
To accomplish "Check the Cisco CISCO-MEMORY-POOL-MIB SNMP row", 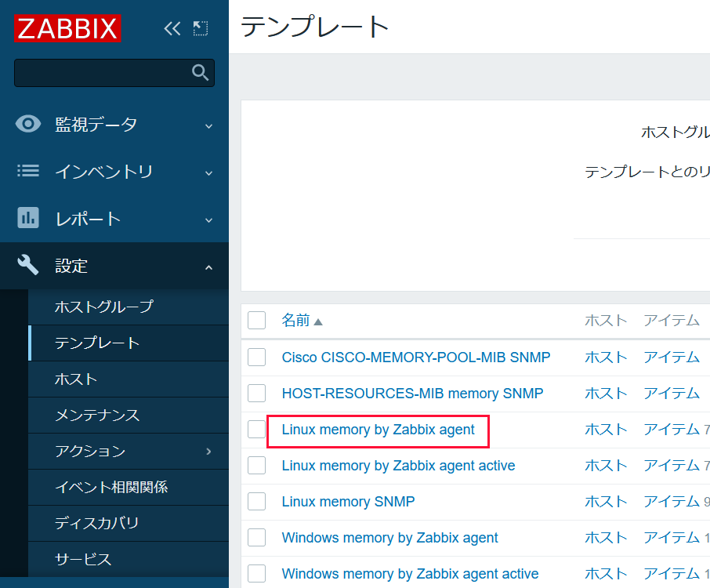I will 256,357.
